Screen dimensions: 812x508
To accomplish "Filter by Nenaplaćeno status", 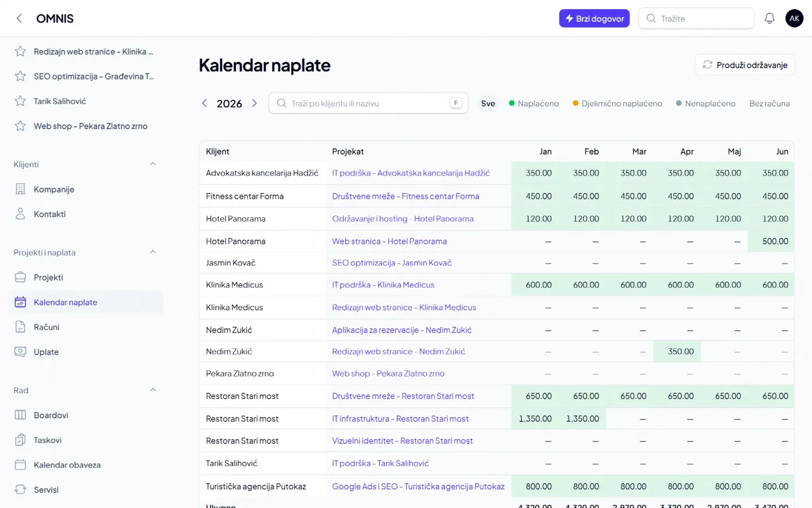I will coord(706,103).
